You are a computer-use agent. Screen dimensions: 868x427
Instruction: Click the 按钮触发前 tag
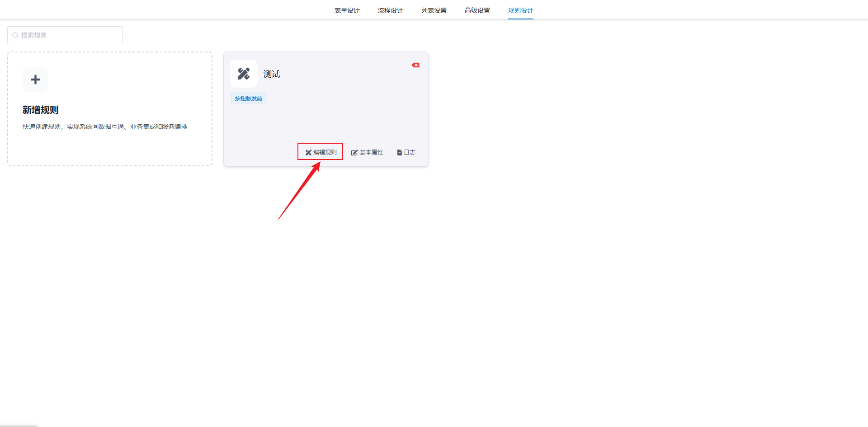[248, 99]
